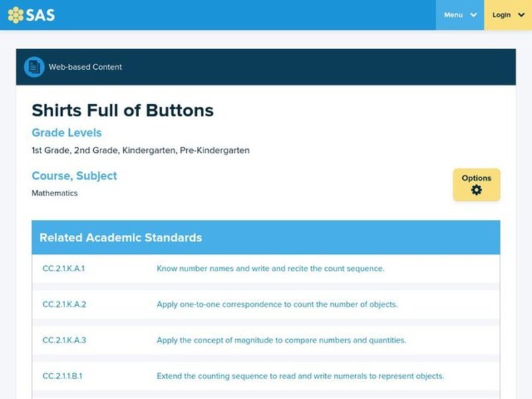Click the 'Shirts Full of Buttons' title
Screen dimensions: 532x399
tap(122, 110)
